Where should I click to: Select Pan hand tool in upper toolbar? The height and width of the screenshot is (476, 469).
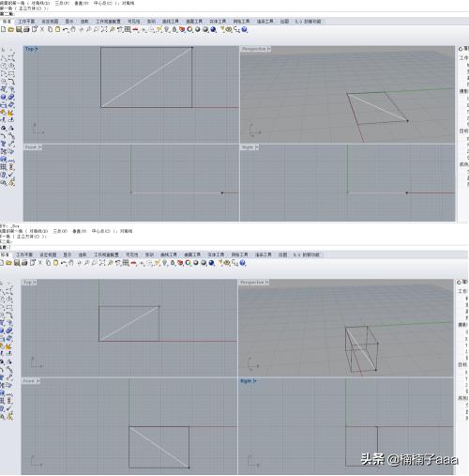pos(73,29)
